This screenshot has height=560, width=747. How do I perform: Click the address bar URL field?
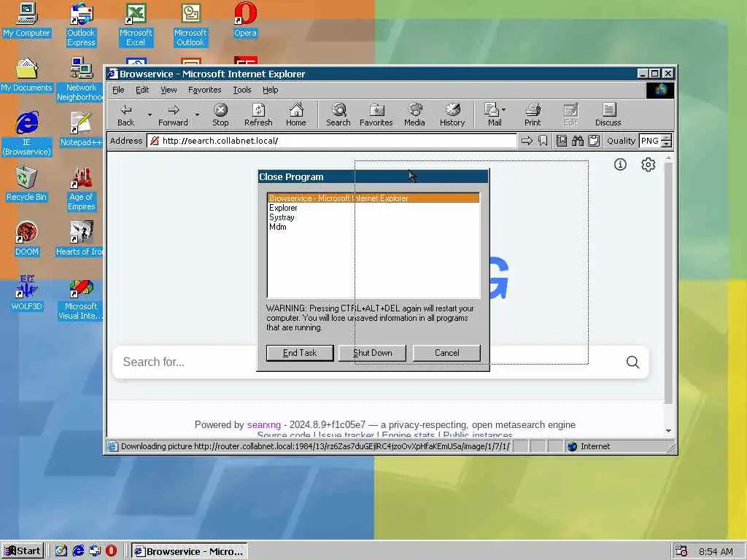(332, 141)
